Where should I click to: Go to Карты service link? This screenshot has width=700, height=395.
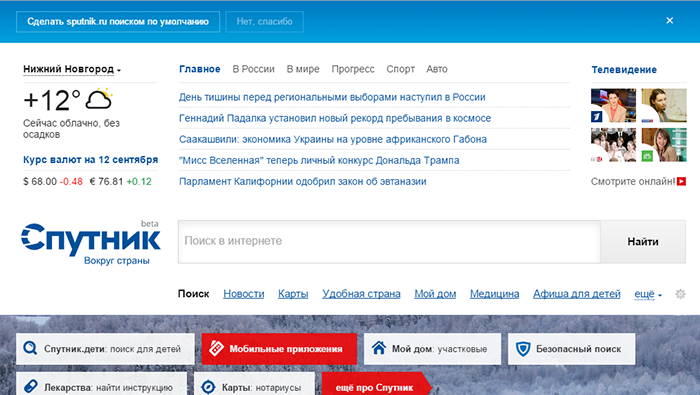[x=293, y=294]
